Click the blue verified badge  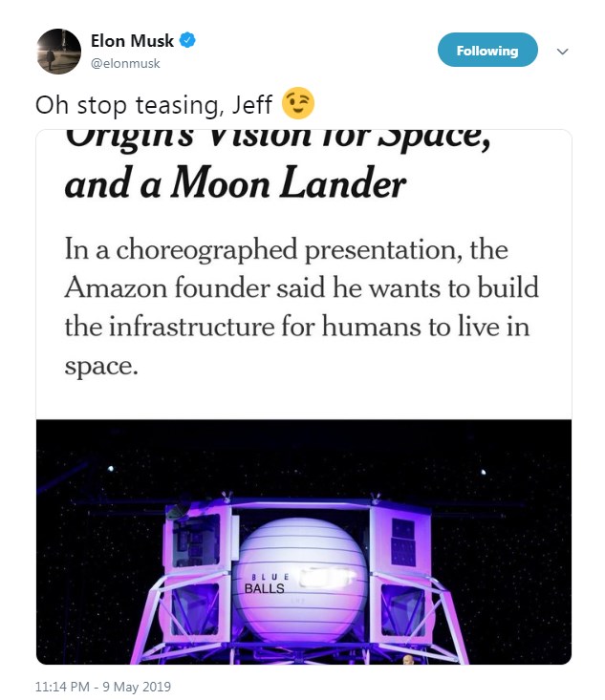pos(189,41)
